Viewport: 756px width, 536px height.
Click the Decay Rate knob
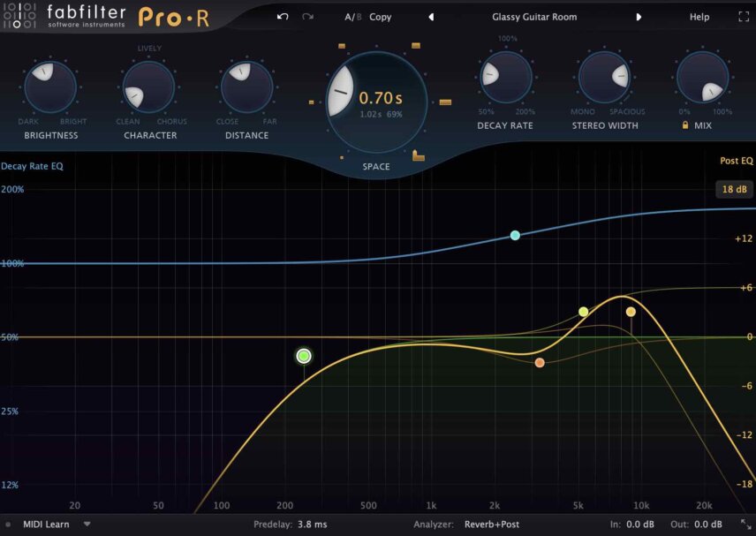click(x=506, y=77)
